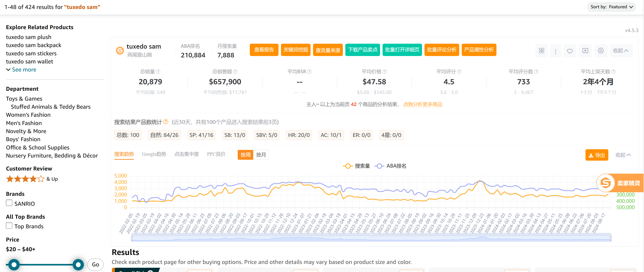
Task: Click the 导出 export button
Action: (x=596, y=155)
